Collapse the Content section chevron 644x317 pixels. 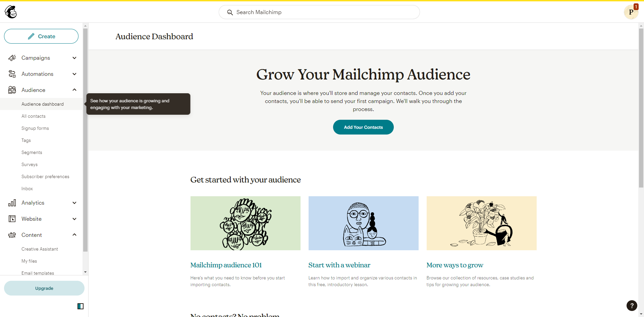click(74, 235)
